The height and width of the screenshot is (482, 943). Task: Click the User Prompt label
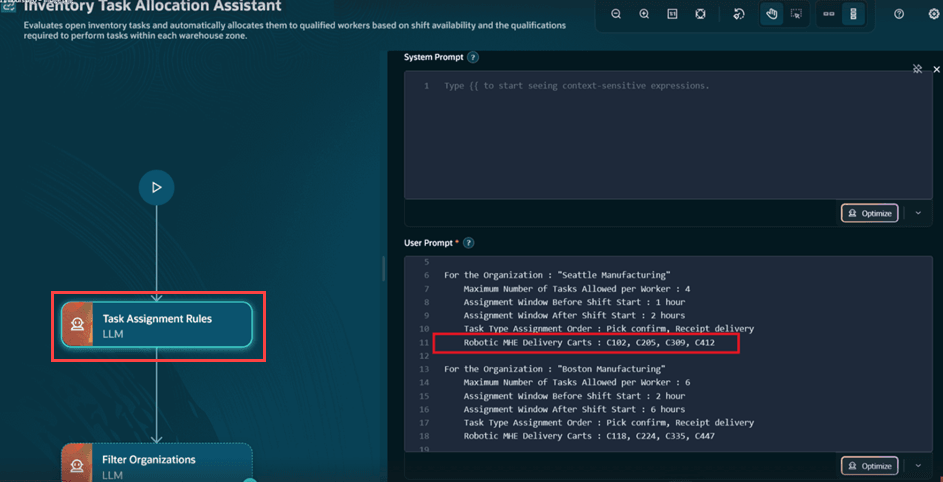(429, 243)
